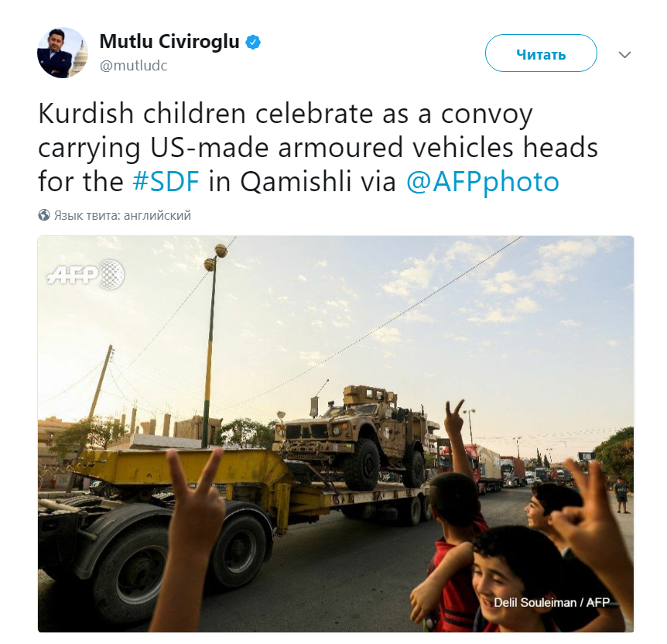This screenshot has height=644, width=667.
Task: Click the blue verified badge
Action: pos(254,42)
